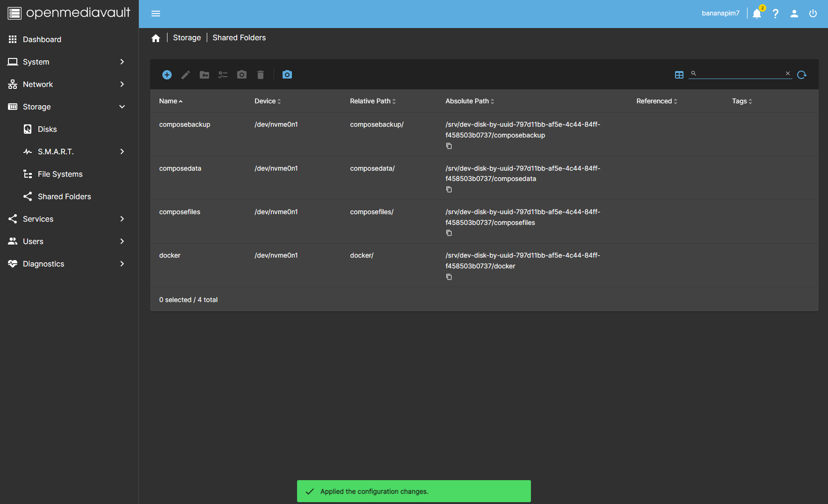This screenshot has height=504, width=828.
Task: Click the edit pencil icon in the toolbar
Action: coord(186,75)
